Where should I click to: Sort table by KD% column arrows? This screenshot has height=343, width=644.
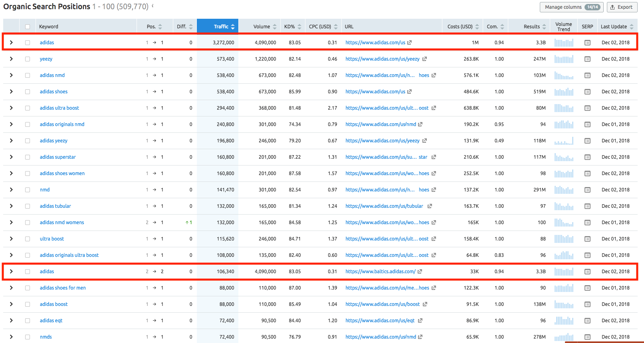coord(299,27)
